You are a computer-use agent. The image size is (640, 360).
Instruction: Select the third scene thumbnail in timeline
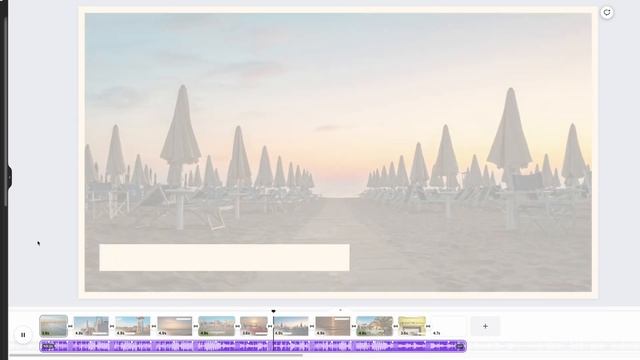[133, 326]
